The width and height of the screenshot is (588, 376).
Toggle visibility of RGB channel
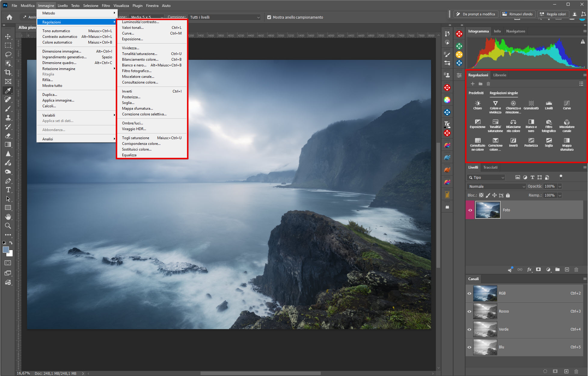pos(469,293)
